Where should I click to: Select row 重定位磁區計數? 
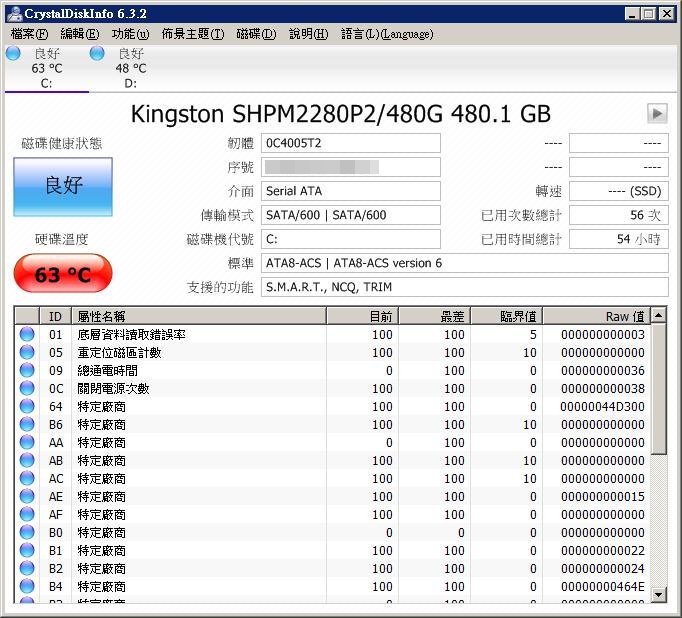332,352
